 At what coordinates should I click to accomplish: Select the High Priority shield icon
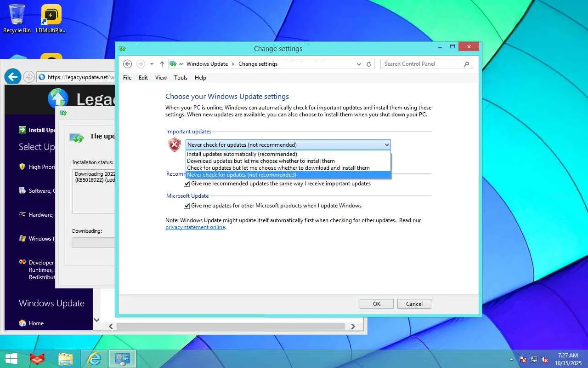coord(22,167)
